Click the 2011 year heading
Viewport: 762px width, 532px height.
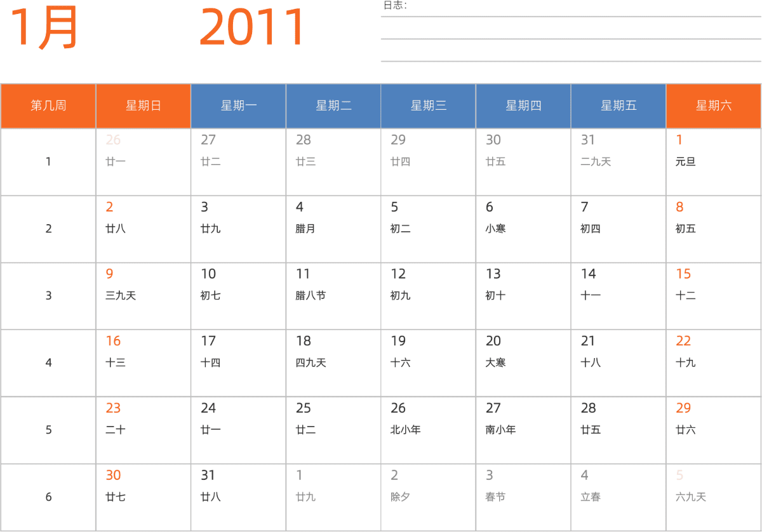coord(253,28)
